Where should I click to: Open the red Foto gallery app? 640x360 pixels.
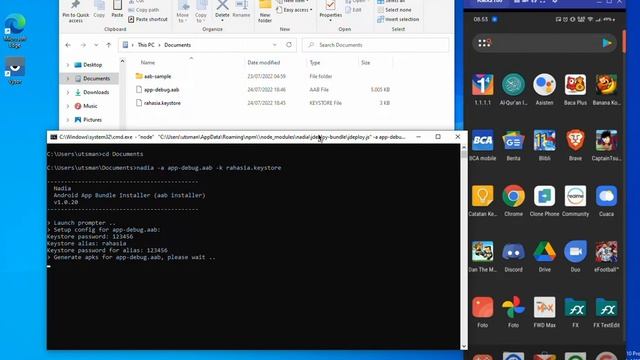pyautogui.click(x=482, y=307)
